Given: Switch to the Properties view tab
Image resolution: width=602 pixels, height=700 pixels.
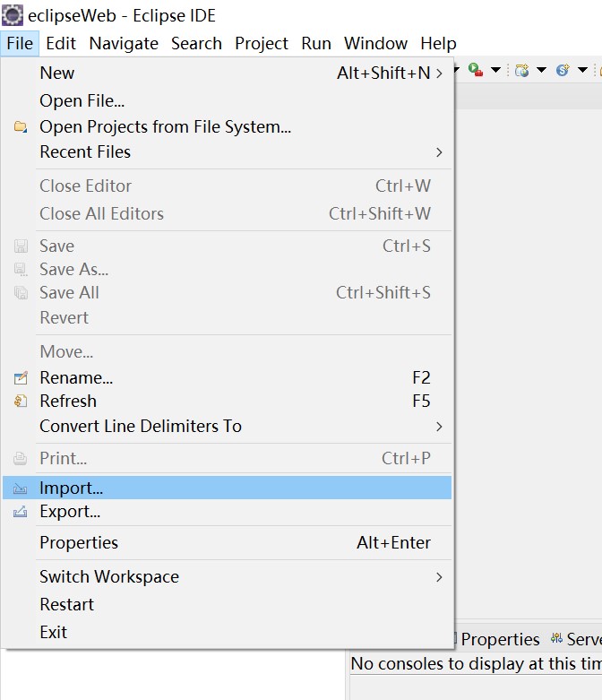Looking at the screenshot, I should point(500,639).
